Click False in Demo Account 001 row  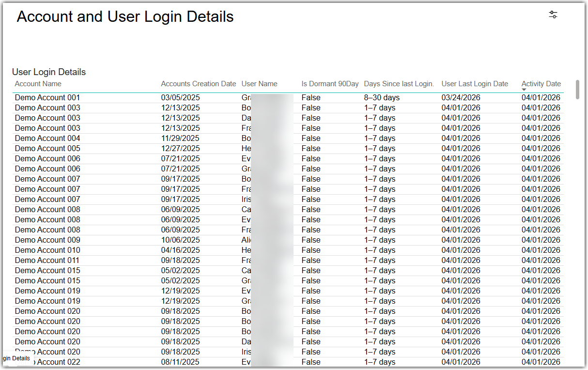pos(311,97)
